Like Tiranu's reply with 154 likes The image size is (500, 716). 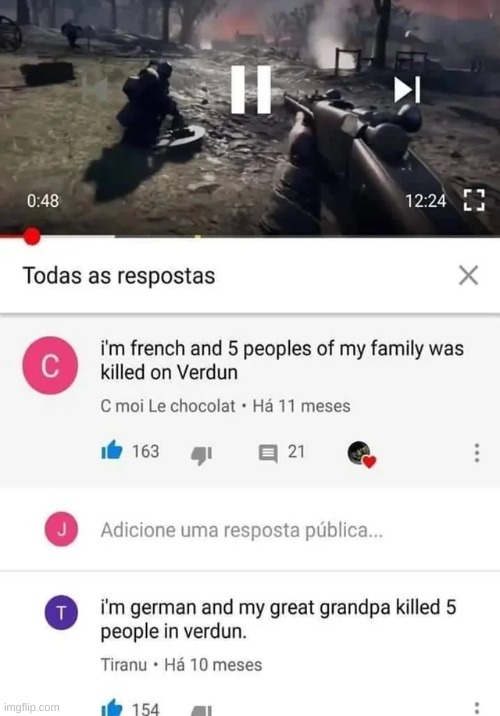[x=112, y=707]
